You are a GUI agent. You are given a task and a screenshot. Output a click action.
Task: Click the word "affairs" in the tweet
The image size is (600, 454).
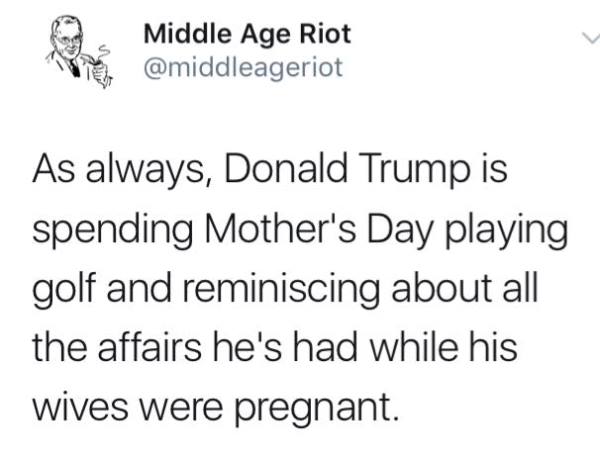click(x=149, y=347)
